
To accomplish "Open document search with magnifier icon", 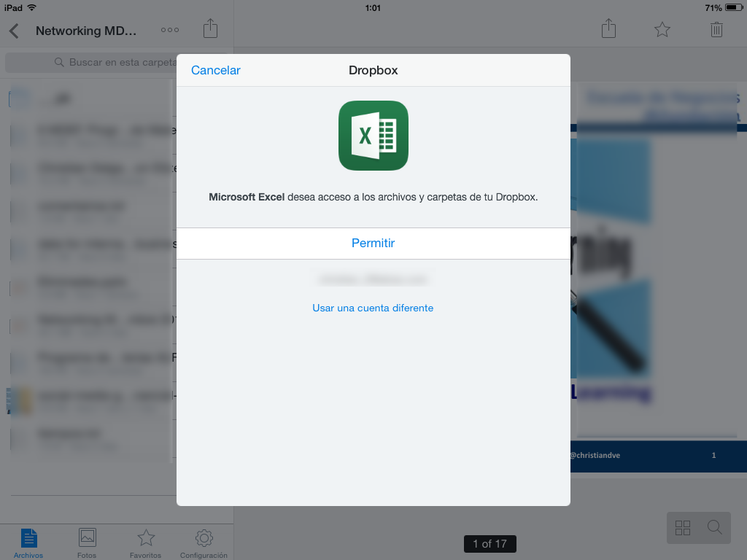I will click(714, 527).
